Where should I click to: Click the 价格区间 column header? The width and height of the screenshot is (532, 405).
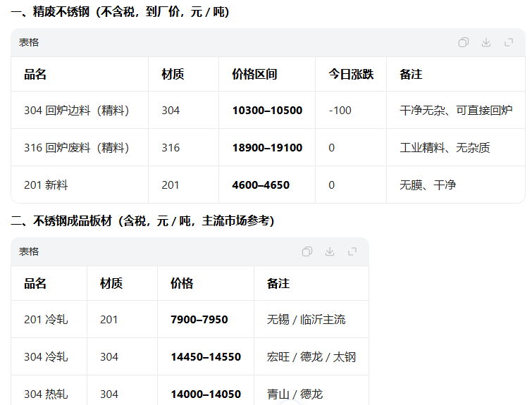254,74
